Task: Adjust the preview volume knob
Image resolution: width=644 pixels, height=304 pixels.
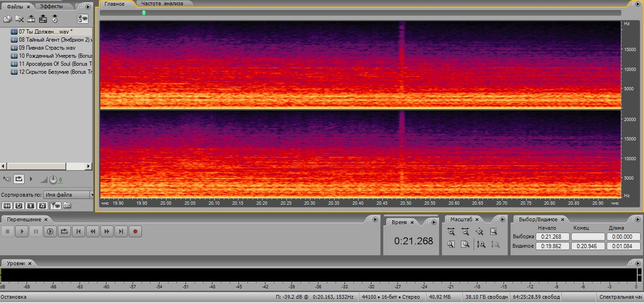Action: (x=53, y=179)
